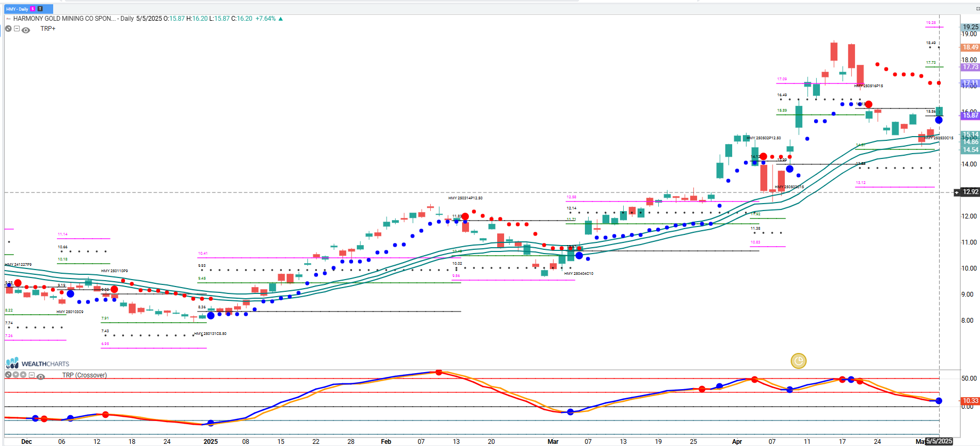Remove the TRP+ indicator with its disable icon
This screenshot has width=980, height=446.
pyautogui.click(x=9, y=29)
